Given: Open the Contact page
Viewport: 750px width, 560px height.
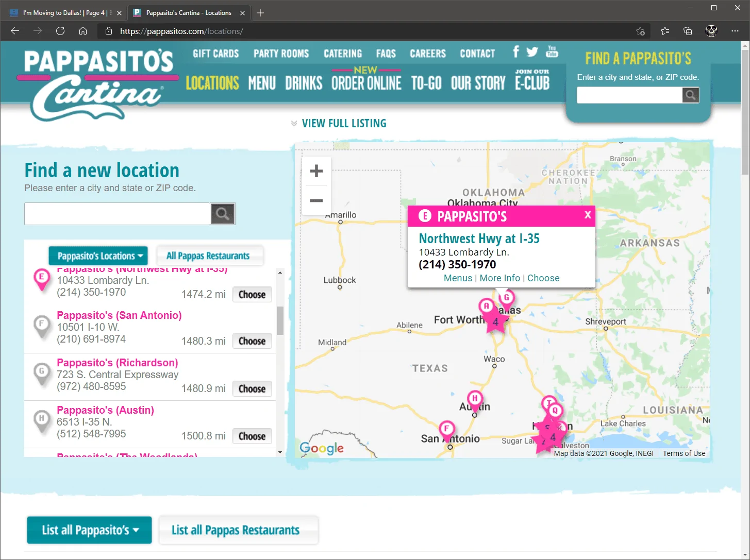Looking at the screenshot, I should point(477,54).
